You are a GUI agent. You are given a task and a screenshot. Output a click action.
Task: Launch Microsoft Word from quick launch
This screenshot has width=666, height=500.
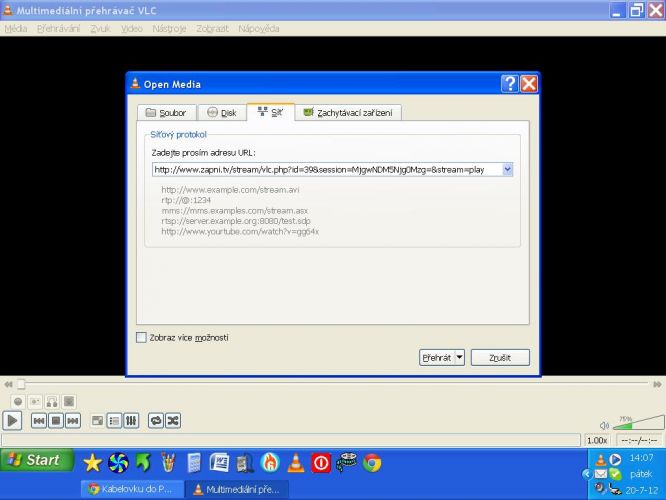pos(219,463)
